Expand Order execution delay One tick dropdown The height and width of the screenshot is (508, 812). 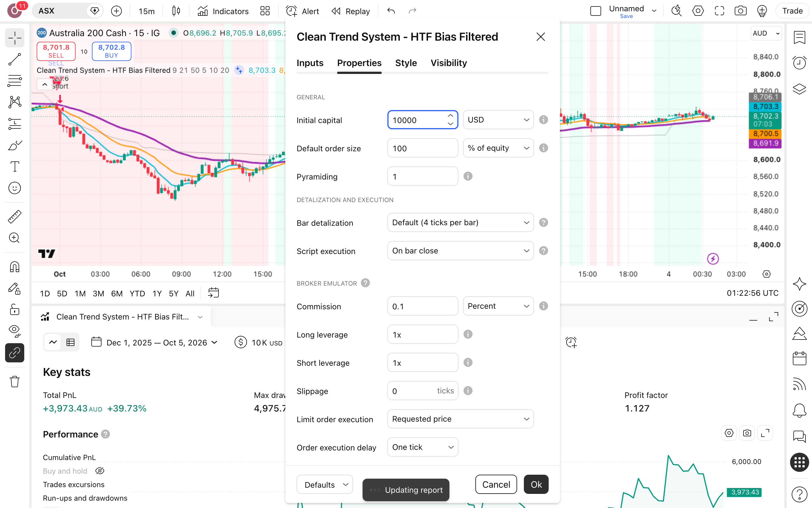[x=422, y=447]
